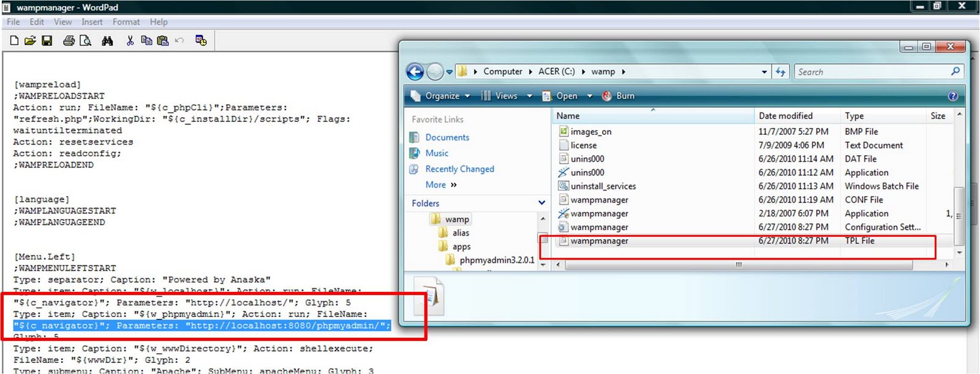Screen dimensions: 980x374
Task: Click the unins000 Application file icon
Action: click(563, 172)
